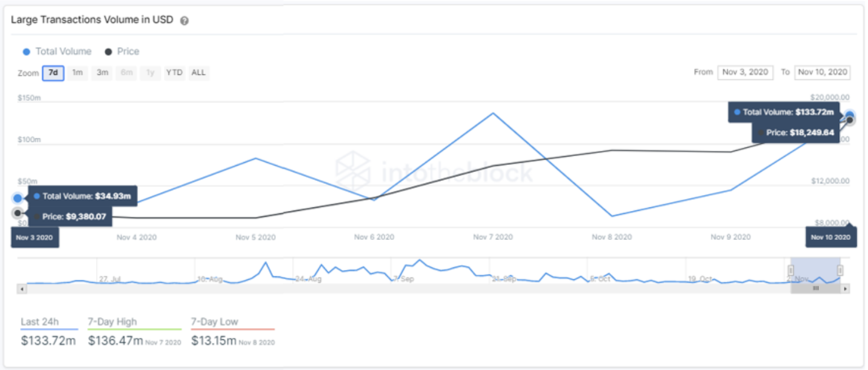Viewport: 868px width, 370px height.
Task: Select the 7d zoom range
Action: pos(53,73)
